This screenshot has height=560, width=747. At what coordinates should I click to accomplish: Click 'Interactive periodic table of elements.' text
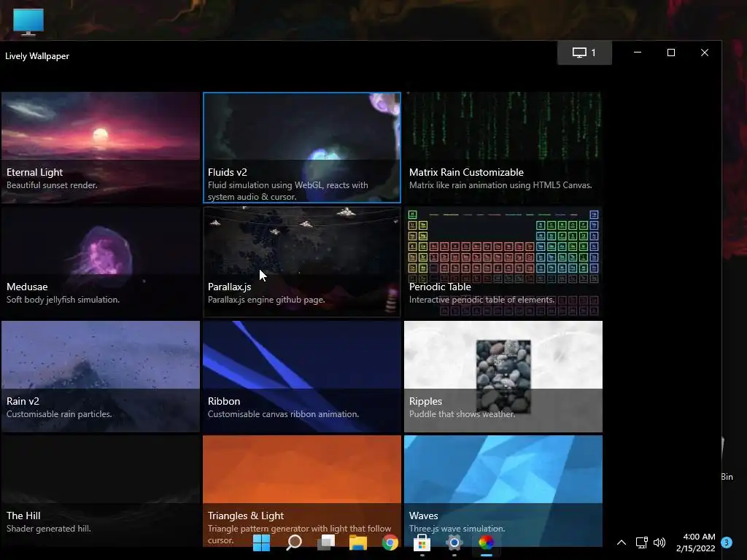[x=481, y=300]
